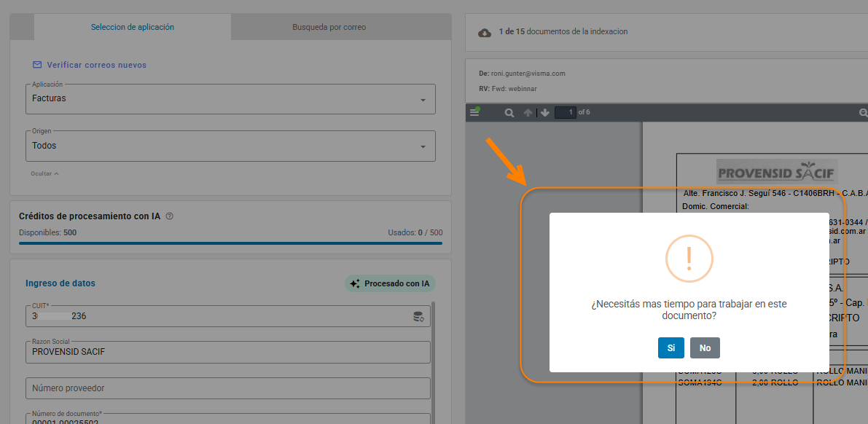Click the Ingreso de datos heading
Image resolution: width=868 pixels, height=424 pixels.
pyautogui.click(x=60, y=283)
